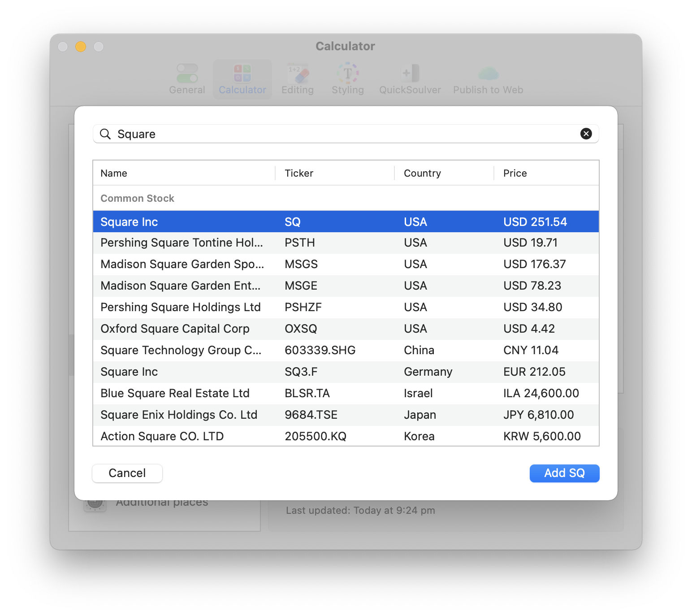Click the USD 4.42 price

[x=529, y=329]
